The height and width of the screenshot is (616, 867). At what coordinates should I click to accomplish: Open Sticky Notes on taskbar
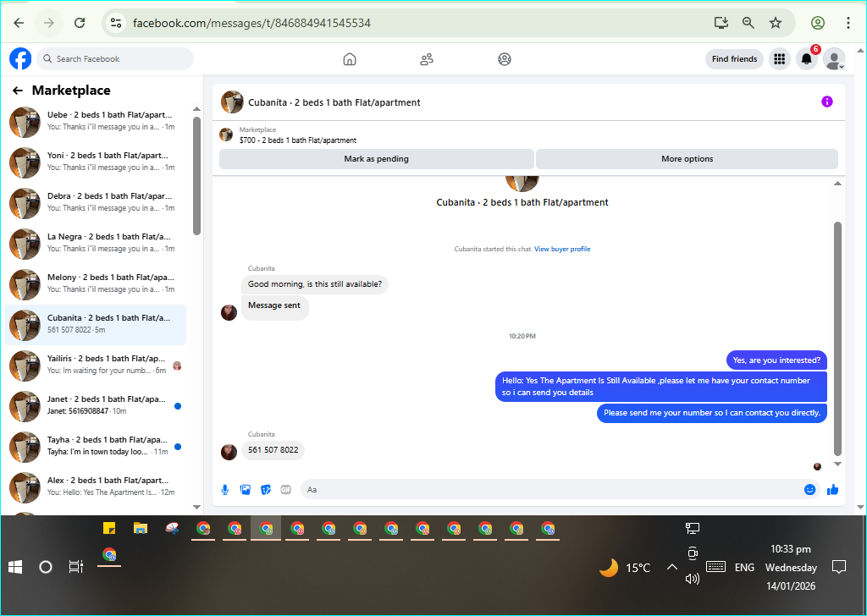coord(109,529)
